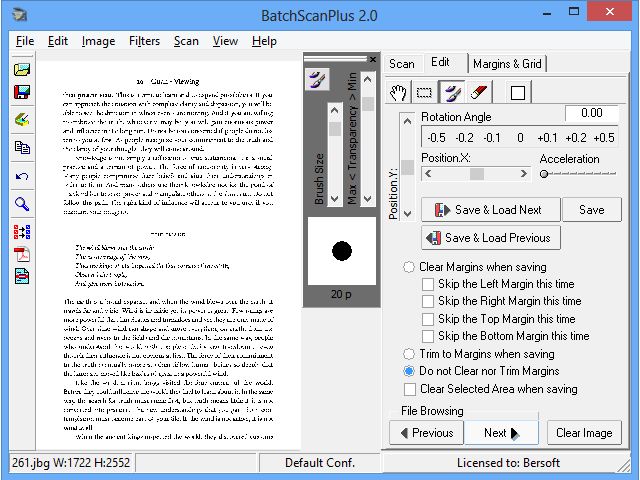Click the Position.X scrollbar thumb
Viewport: 640px width, 480px height.
point(477,173)
